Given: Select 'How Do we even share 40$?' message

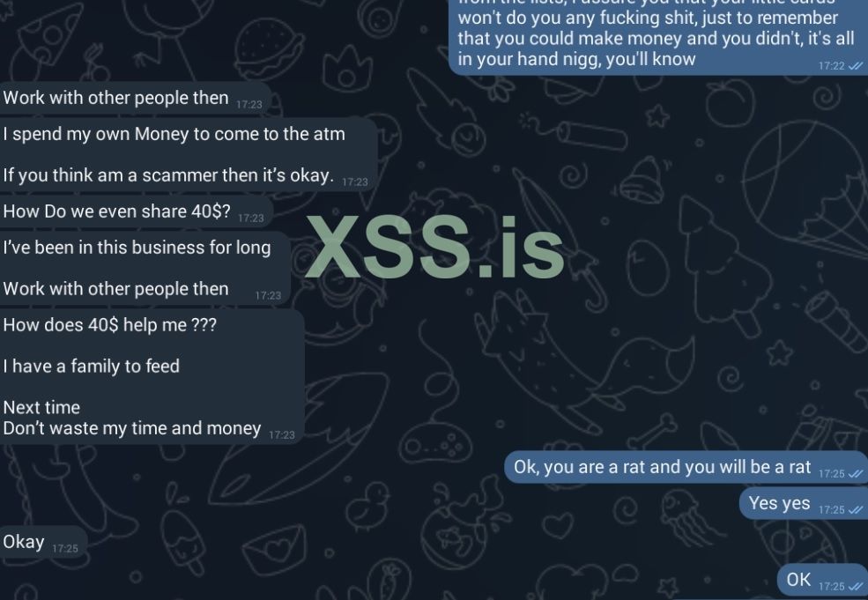Looking at the screenshot, I should pos(135,211).
